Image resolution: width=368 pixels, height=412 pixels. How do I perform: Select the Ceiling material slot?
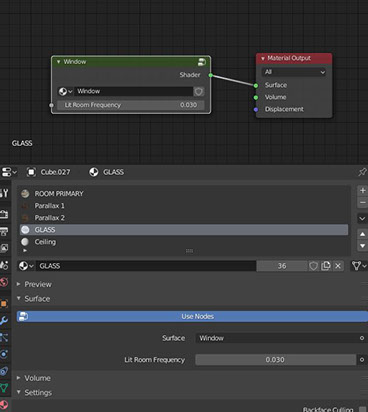(x=184, y=242)
